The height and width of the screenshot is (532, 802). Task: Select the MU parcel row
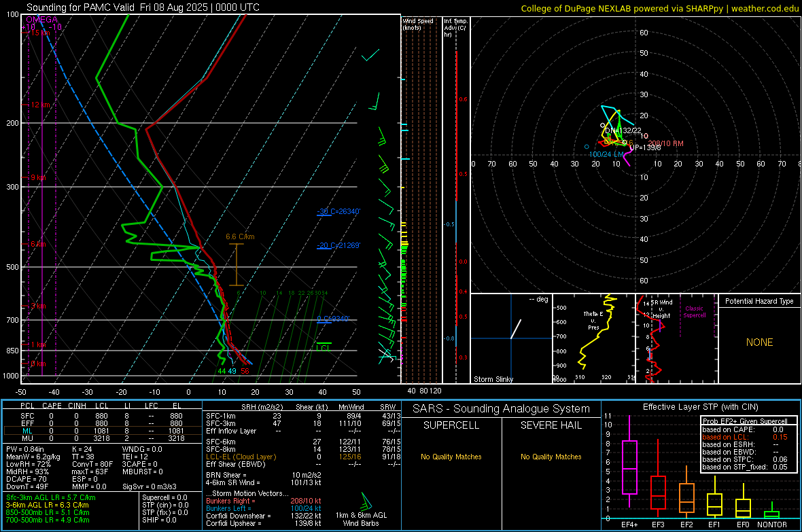pyautogui.click(x=102, y=438)
